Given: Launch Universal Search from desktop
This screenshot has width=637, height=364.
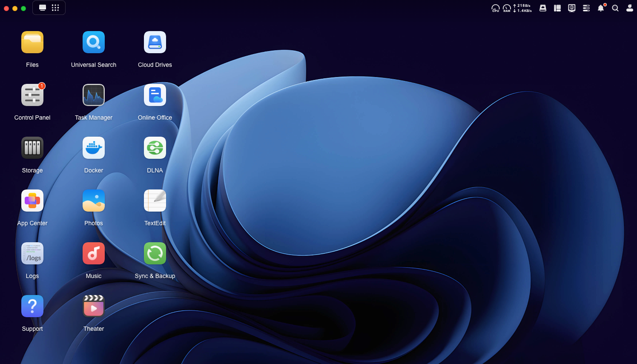Looking at the screenshot, I should (94, 43).
